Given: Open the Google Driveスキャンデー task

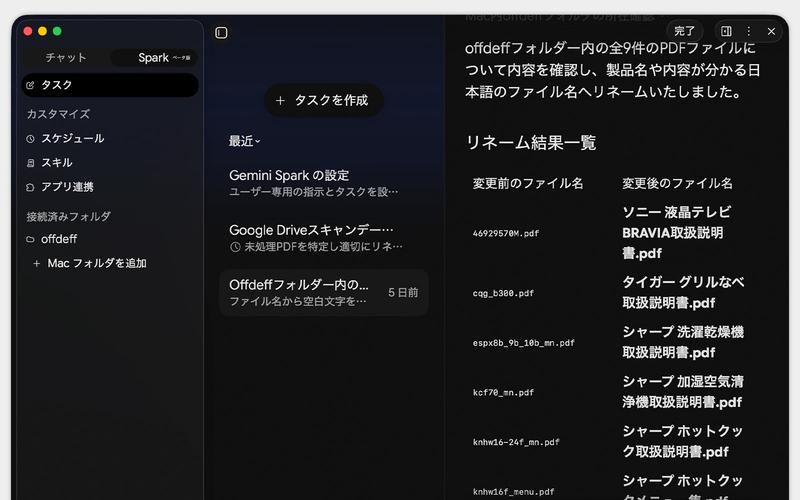Looking at the screenshot, I should coord(323,238).
